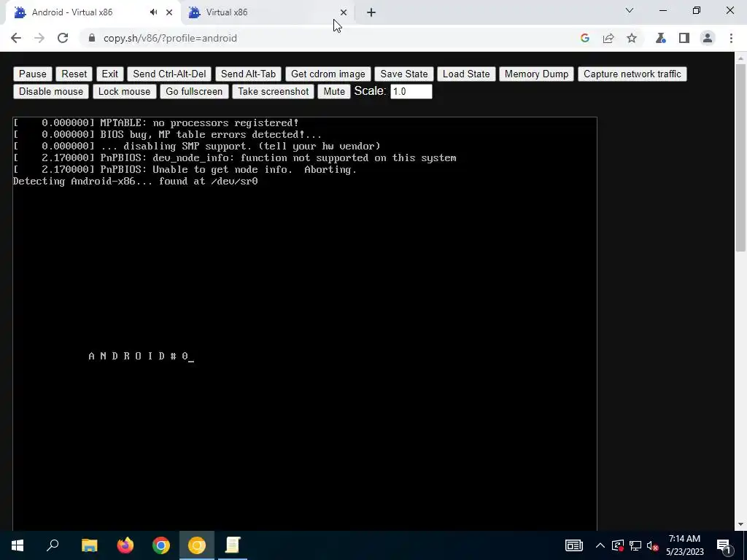Take a screenshot of the emulator
Image resolution: width=747 pixels, height=560 pixels.
coord(273,91)
